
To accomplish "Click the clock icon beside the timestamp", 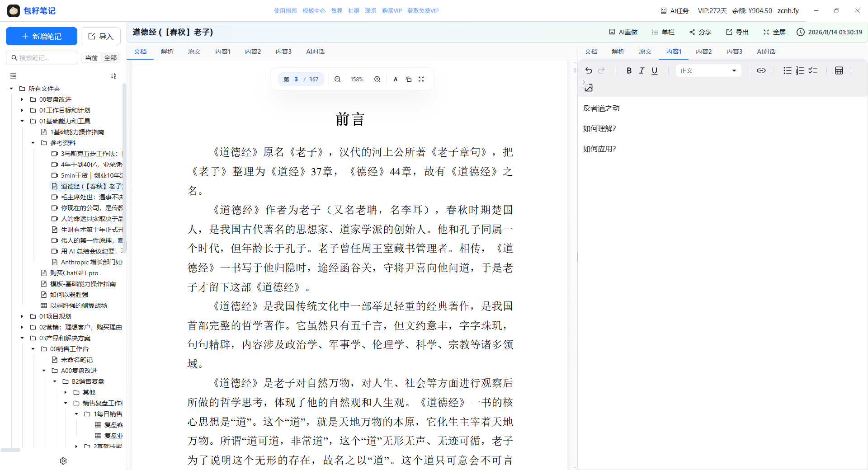I will tap(801, 32).
